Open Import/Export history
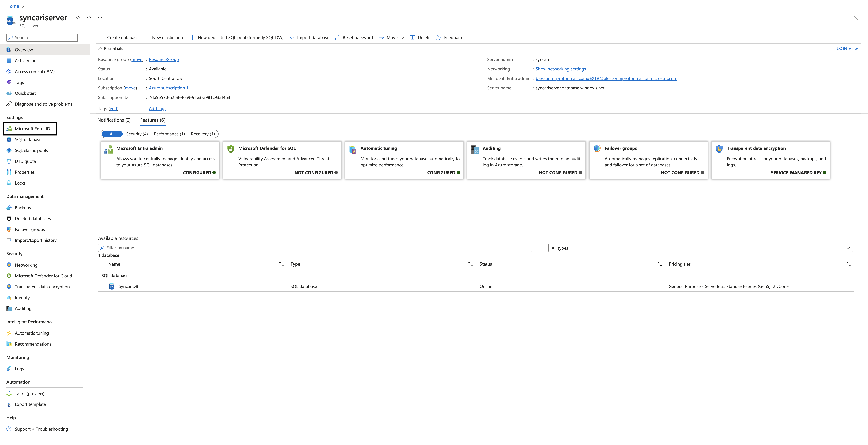 tap(36, 240)
